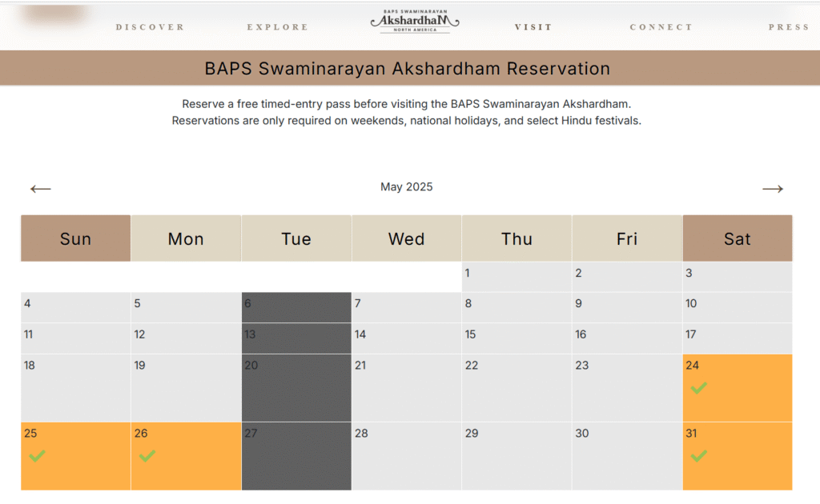The image size is (820, 504).
Task: Click the 'Reservations are only required' text
Action: tap(406, 121)
